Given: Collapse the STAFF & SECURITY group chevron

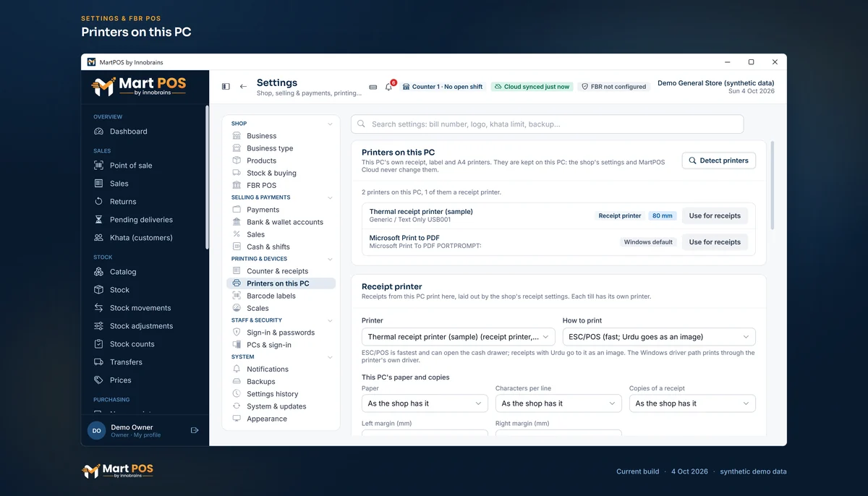Looking at the screenshot, I should coord(330,320).
